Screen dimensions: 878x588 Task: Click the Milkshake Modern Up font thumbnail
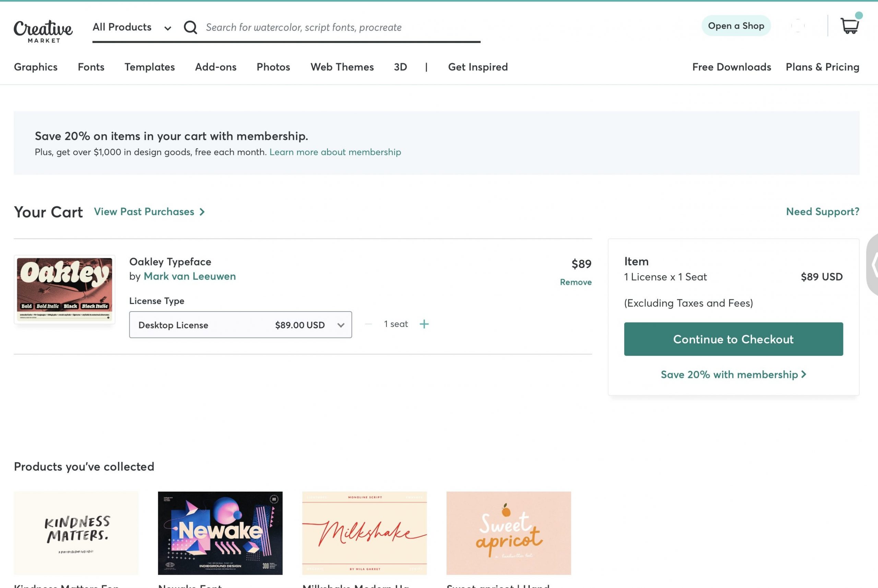[364, 533]
